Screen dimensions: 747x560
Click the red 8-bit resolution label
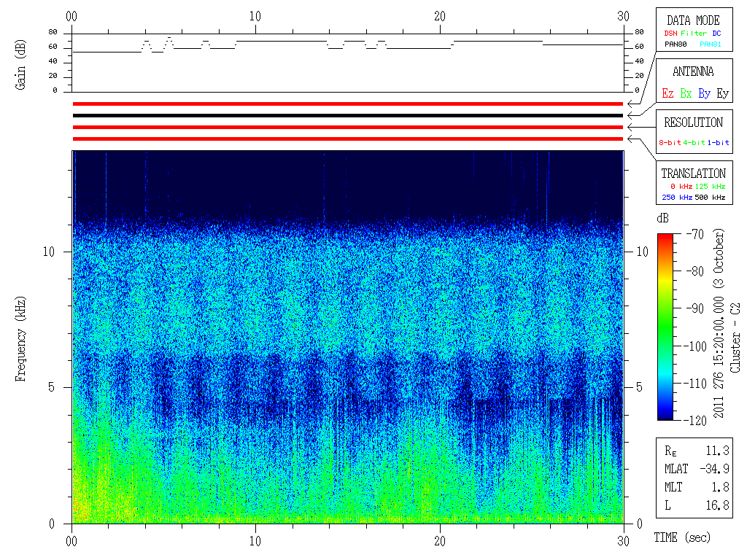[x=670, y=142]
